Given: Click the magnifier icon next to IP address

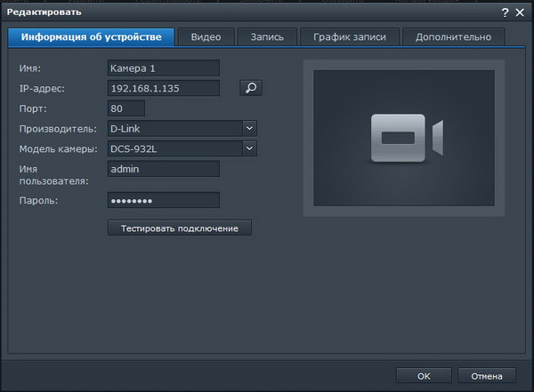Looking at the screenshot, I should (x=251, y=87).
